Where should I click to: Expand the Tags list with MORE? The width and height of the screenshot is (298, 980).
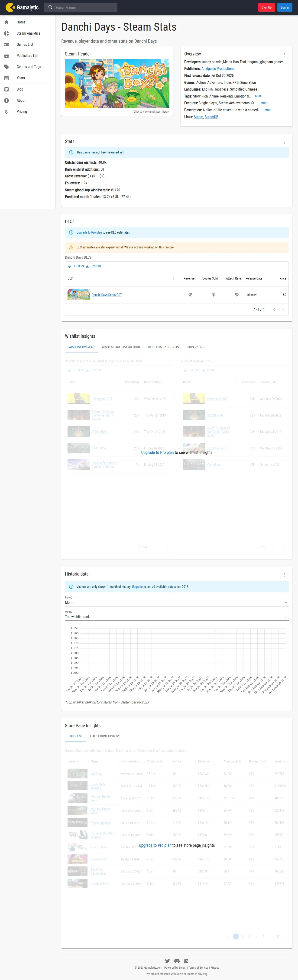point(259,96)
